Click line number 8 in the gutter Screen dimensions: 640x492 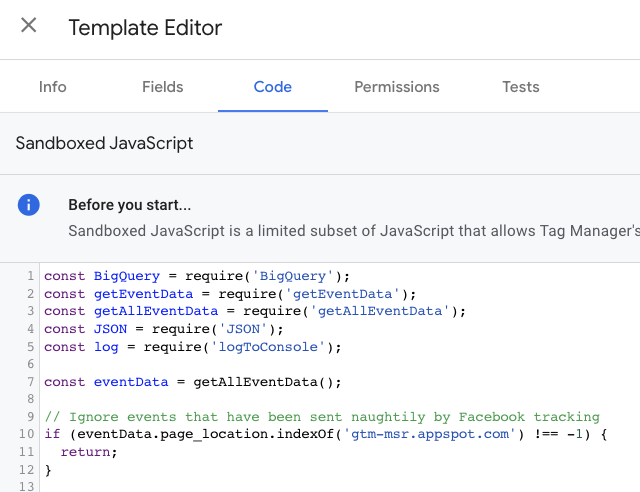(31, 399)
